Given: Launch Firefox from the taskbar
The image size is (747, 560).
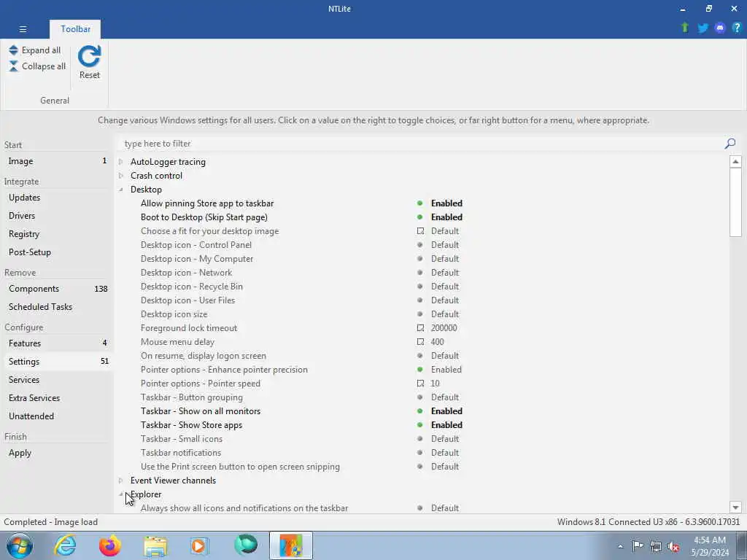Looking at the screenshot, I should [x=109, y=545].
